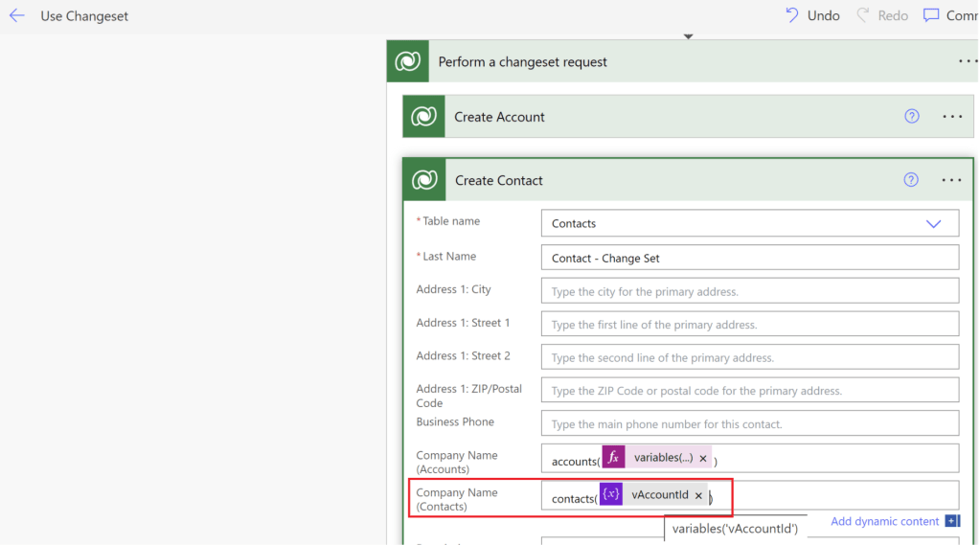This screenshot has height=545, width=980.
Task: Open the Create Contact ellipsis menu
Action: click(x=951, y=180)
